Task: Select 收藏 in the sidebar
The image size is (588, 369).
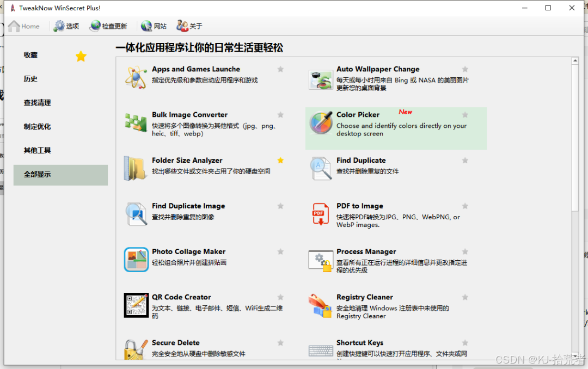Action: 30,55
